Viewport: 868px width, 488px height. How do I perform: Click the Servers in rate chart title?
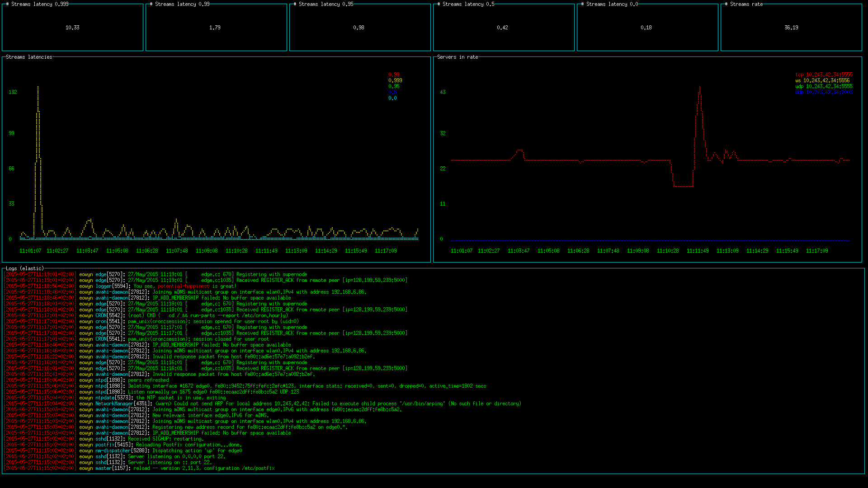(x=457, y=57)
